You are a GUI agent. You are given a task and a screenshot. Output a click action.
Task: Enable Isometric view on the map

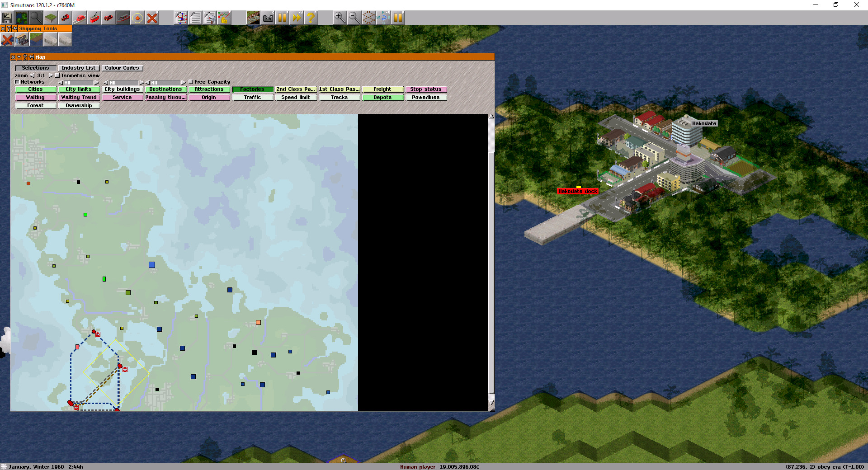point(57,75)
